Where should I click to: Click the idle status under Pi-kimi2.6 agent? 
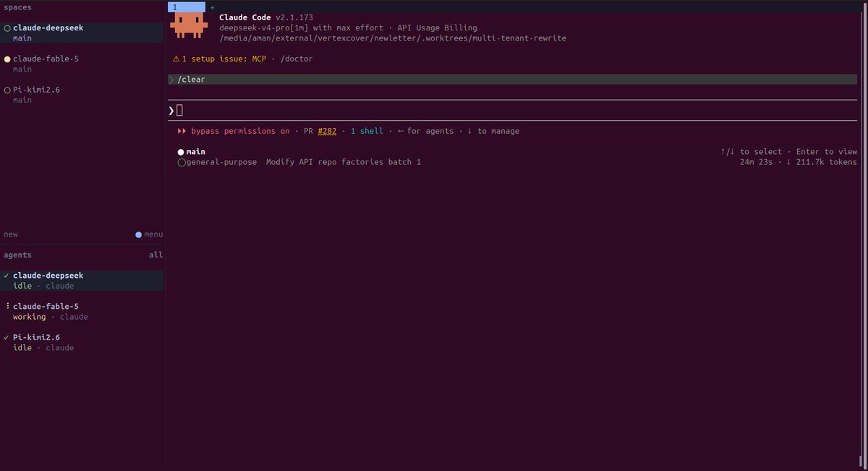click(x=22, y=348)
